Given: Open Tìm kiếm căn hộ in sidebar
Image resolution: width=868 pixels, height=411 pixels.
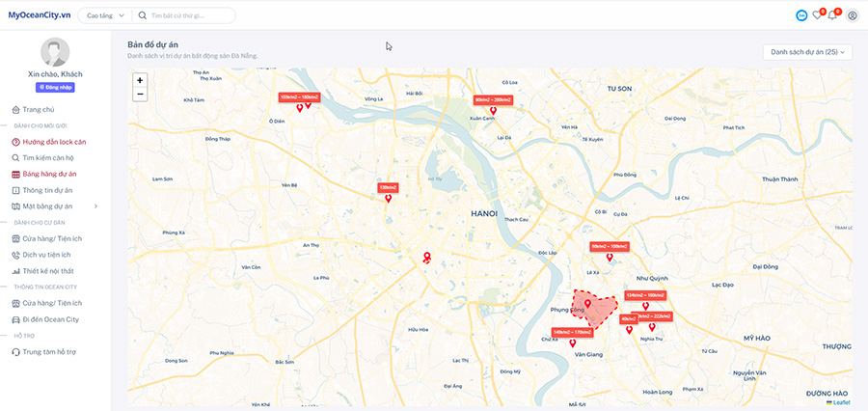Looking at the screenshot, I should click(x=48, y=157).
